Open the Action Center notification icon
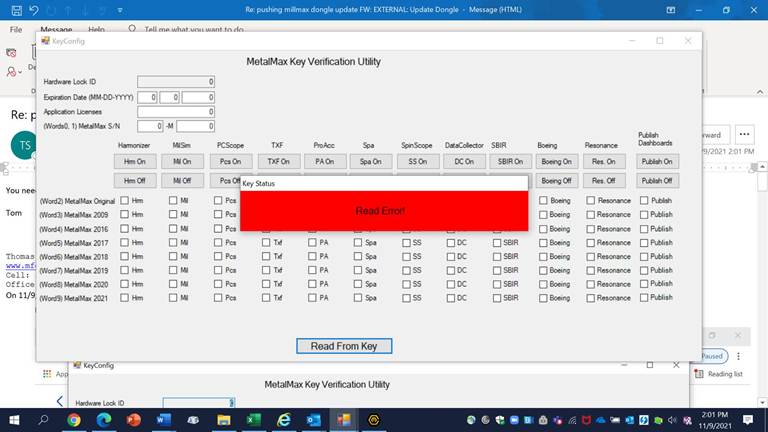This screenshot has width=768, height=432. coord(748,420)
